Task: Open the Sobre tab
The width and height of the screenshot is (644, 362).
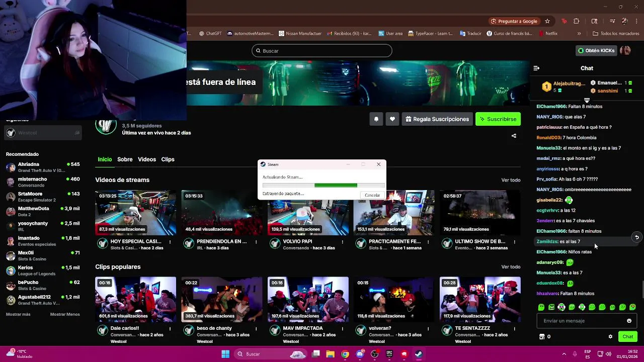Action: (x=125, y=159)
